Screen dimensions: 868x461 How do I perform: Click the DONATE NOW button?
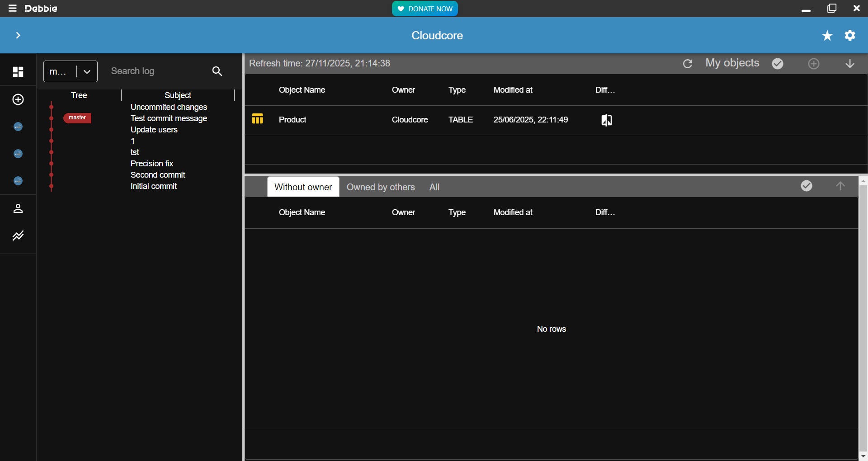pyautogui.click(x=425, y=9)
